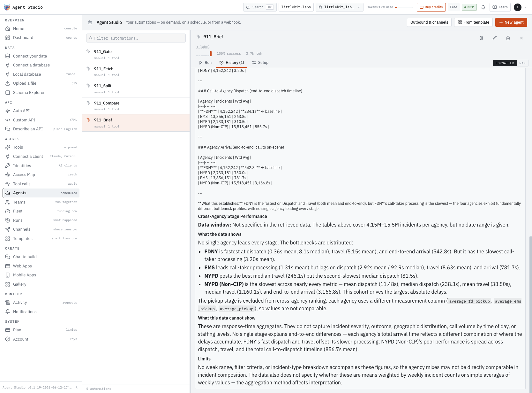Edit 911_Brief with the pencil icon
Screen dimensions: 532x393
coord(495,38)
